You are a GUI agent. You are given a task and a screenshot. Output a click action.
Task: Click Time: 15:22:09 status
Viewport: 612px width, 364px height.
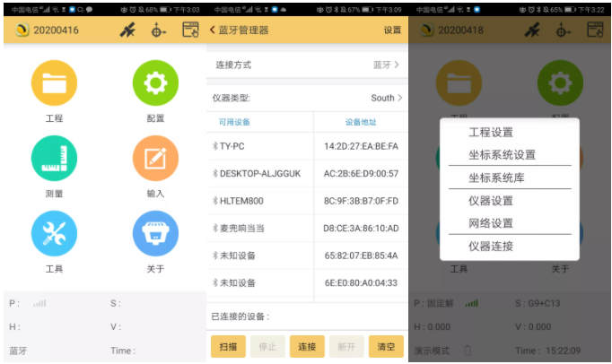(547, 351)
